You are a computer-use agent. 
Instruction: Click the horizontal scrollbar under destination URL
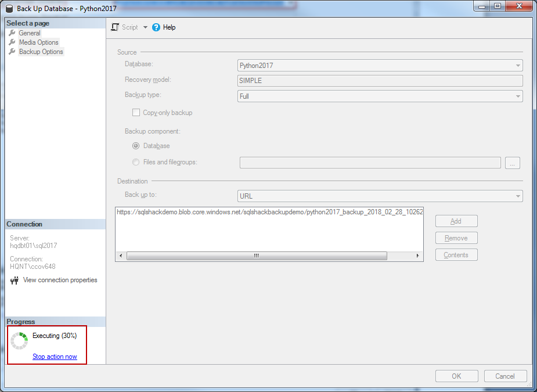tap(256, 256)
